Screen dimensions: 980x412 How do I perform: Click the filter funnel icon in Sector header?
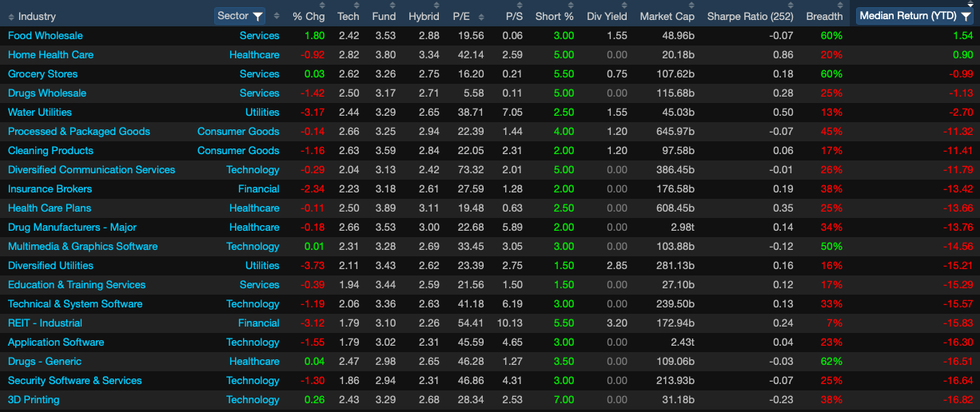coord(257,16)
